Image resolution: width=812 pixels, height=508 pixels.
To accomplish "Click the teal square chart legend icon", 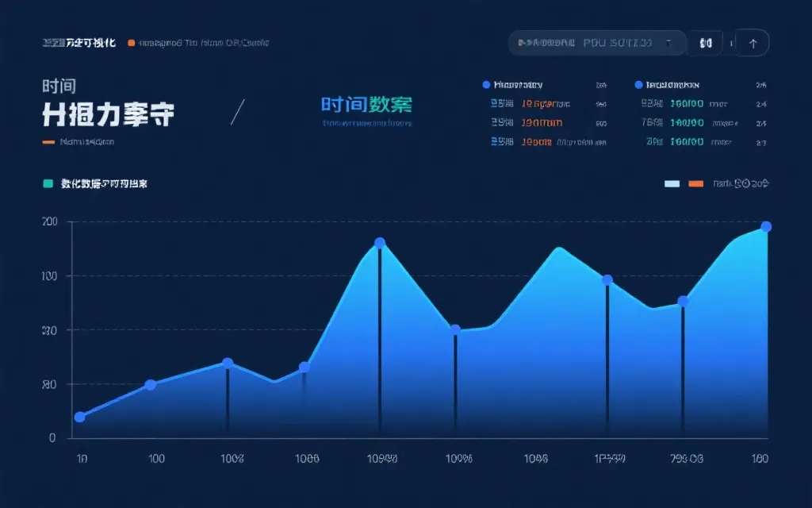I will pyautogui.click(x=48, y=183).
